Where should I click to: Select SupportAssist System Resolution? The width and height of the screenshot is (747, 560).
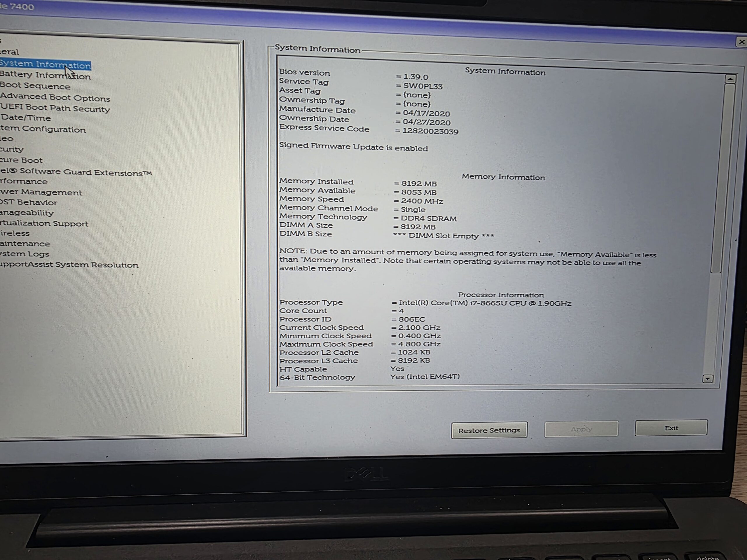[x=69, y=265]
